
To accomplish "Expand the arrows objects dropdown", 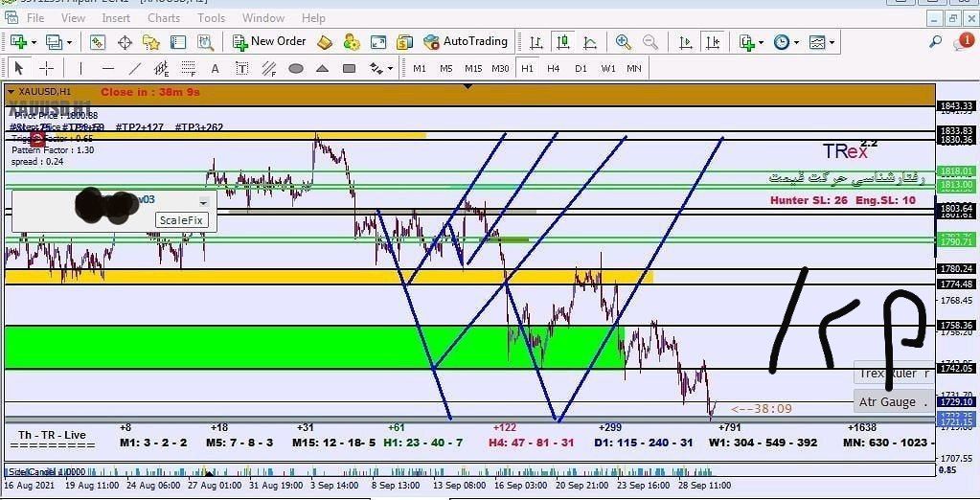I will [x=390, y=68].
